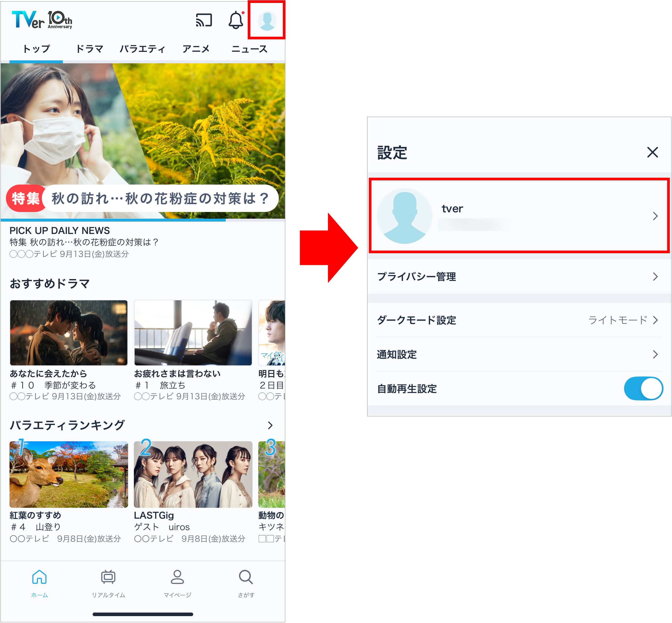The height and width of the screenshot is (623, 672).
Task: Tap the Cast screen icon
Action: point(204,20)
